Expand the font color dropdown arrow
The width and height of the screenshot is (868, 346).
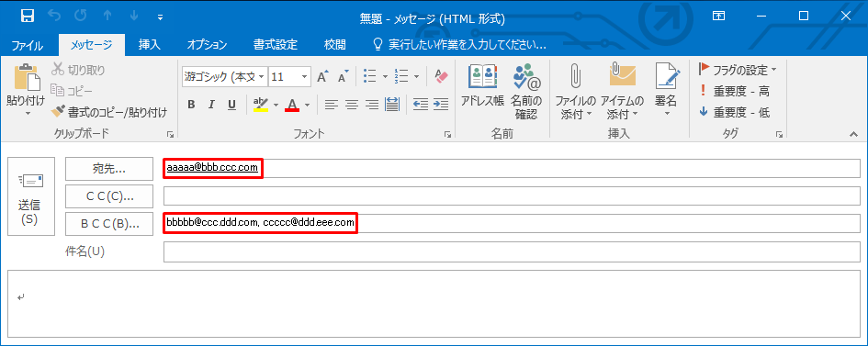[307, 105]
